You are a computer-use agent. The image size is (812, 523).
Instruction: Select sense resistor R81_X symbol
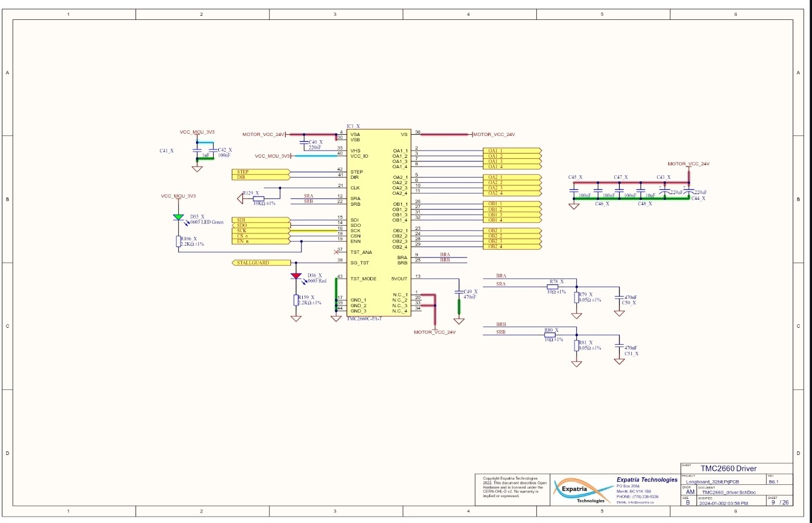[577, 346]
